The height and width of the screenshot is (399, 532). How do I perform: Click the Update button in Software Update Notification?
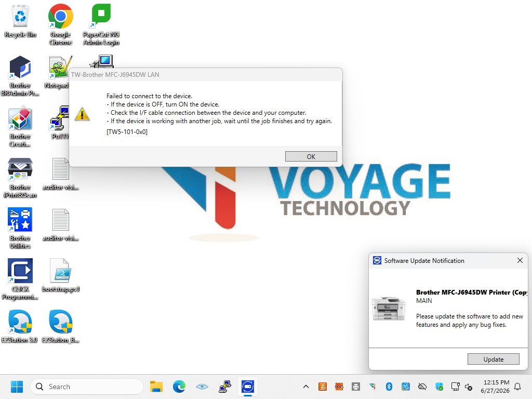click(x=494, y=359)
